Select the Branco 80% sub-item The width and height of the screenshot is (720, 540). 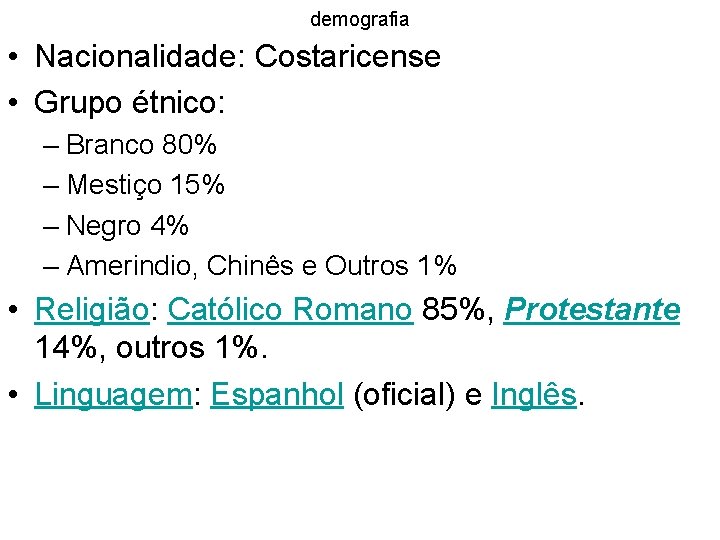141,145
